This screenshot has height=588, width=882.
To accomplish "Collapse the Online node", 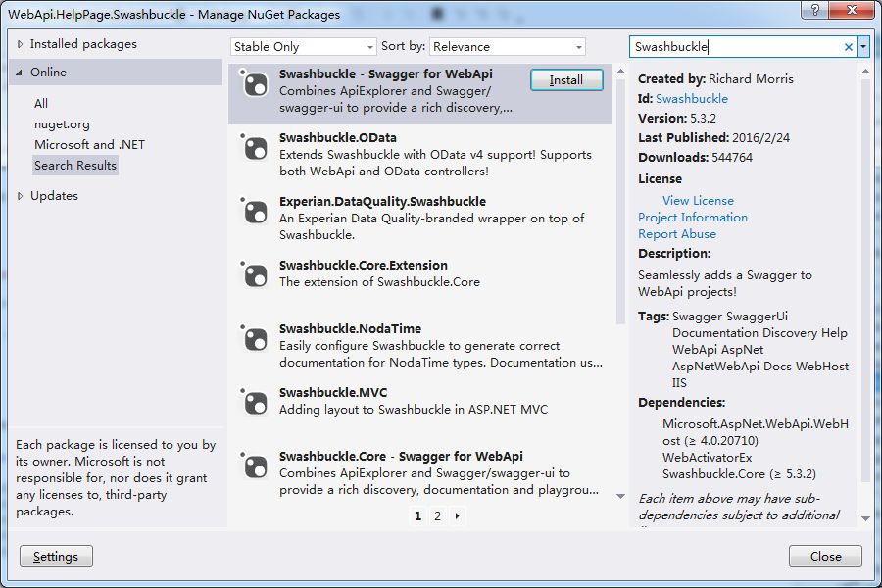I will tap(20, 72).
